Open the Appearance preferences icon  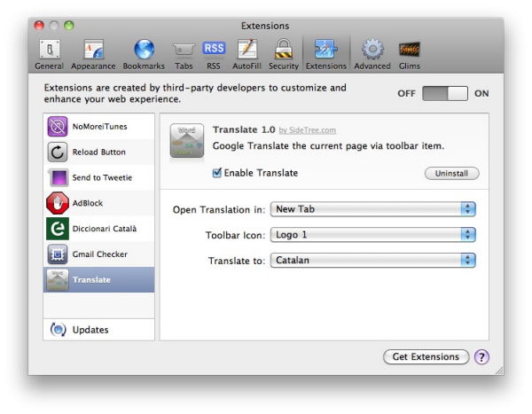pos(93,50)
